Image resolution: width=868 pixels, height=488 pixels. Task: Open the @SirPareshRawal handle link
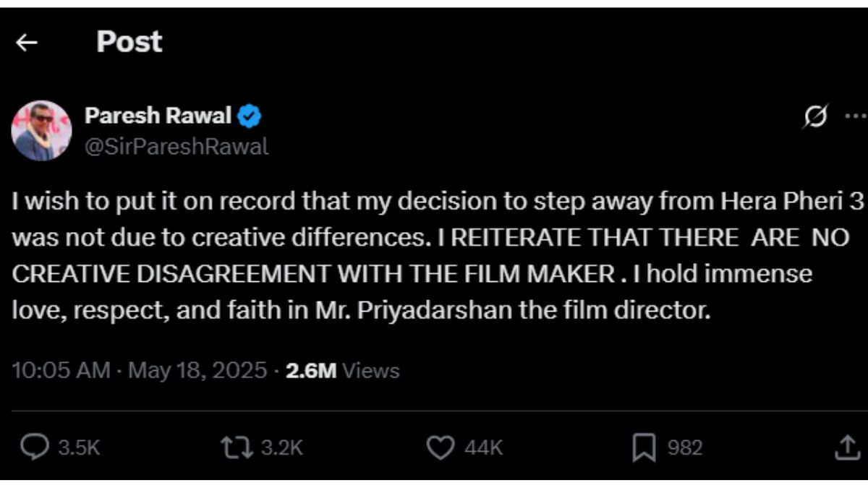pyautogui.click(x=176, y=147)
